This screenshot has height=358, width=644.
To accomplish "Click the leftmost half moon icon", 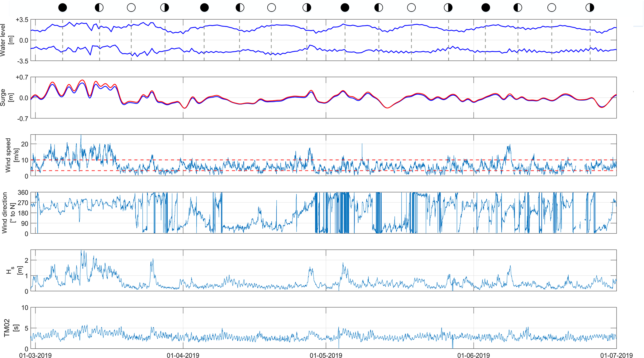I will point(99,7).
